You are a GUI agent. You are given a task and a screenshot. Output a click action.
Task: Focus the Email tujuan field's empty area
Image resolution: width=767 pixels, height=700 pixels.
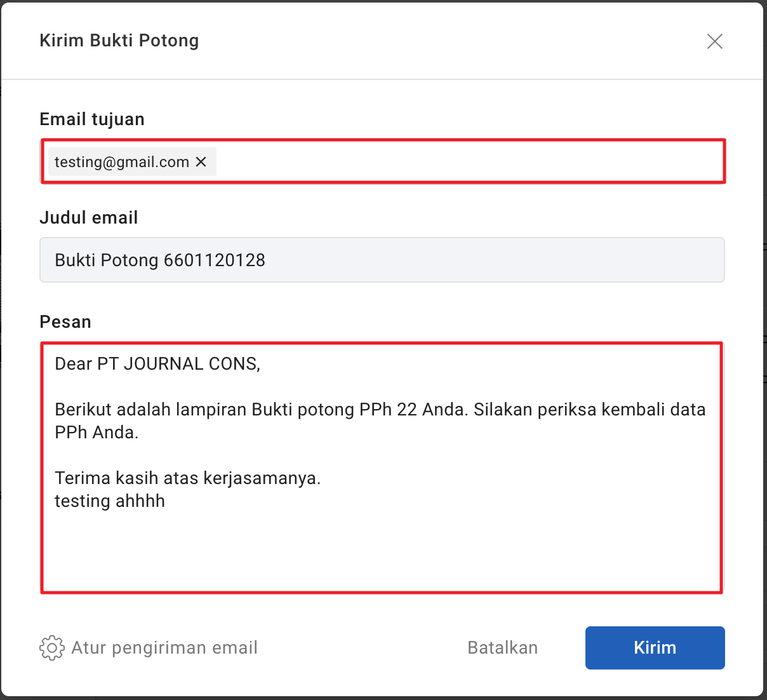(470, 162)
